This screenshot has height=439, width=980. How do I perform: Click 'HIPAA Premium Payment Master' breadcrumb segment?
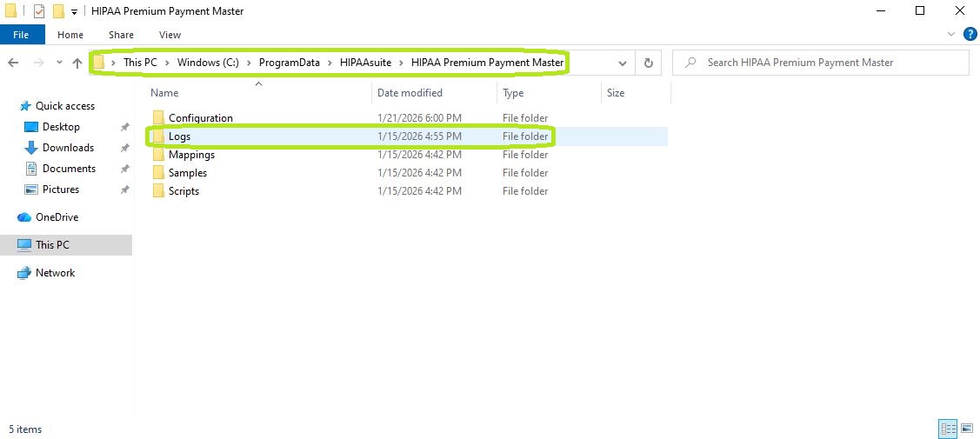point(488,63)
